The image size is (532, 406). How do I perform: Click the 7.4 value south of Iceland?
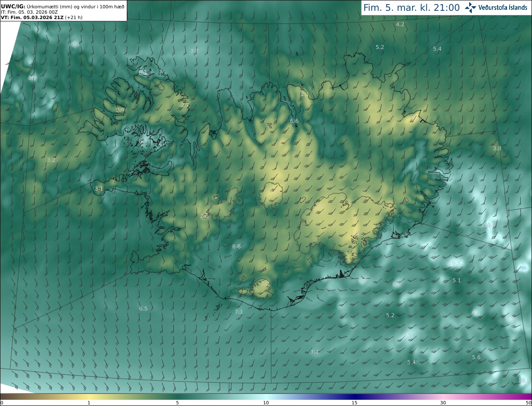tap(315, 352)
